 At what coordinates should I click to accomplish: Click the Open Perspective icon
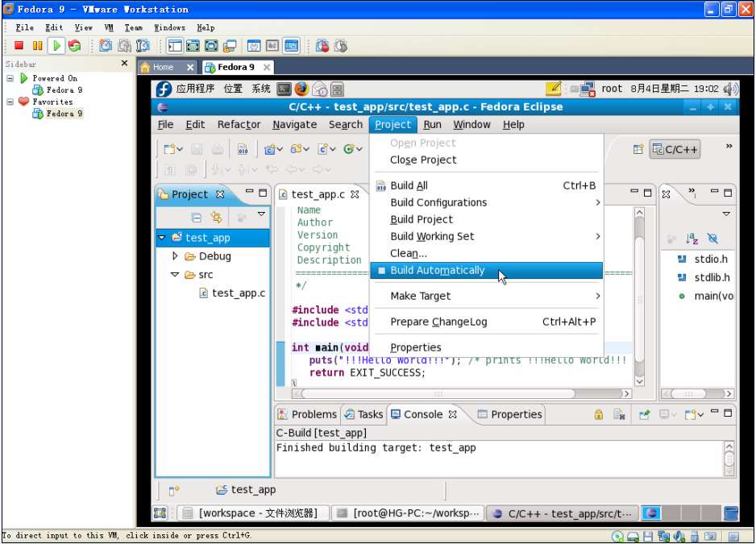tap(638, 150)
